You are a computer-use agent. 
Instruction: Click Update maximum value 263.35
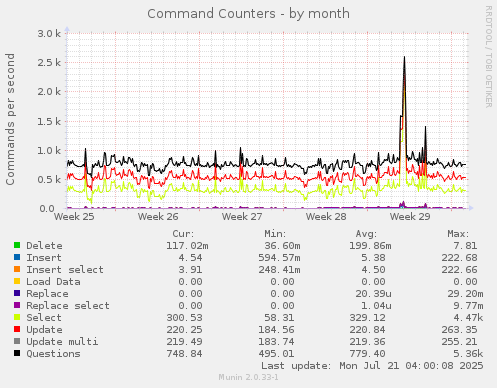click(x=459, y=330)
